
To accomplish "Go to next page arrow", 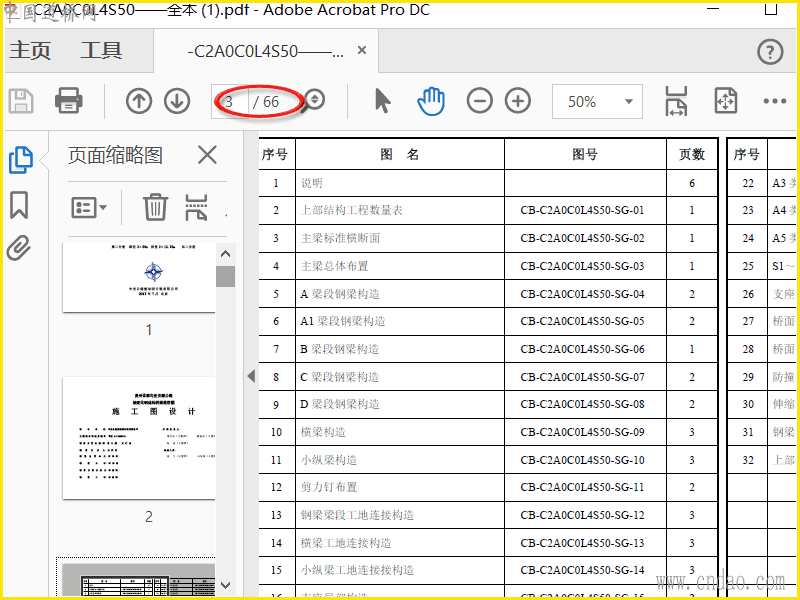I will [177, 101].
